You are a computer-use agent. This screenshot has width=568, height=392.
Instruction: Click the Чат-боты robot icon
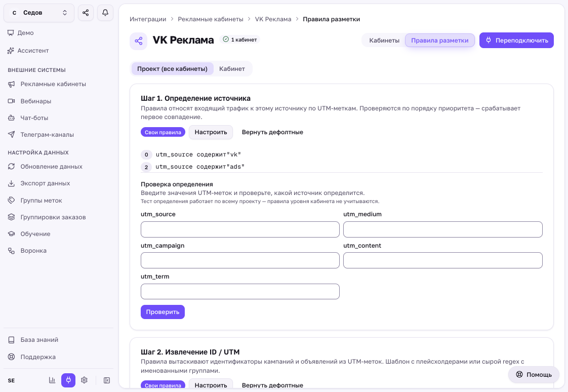pos(11,117)
